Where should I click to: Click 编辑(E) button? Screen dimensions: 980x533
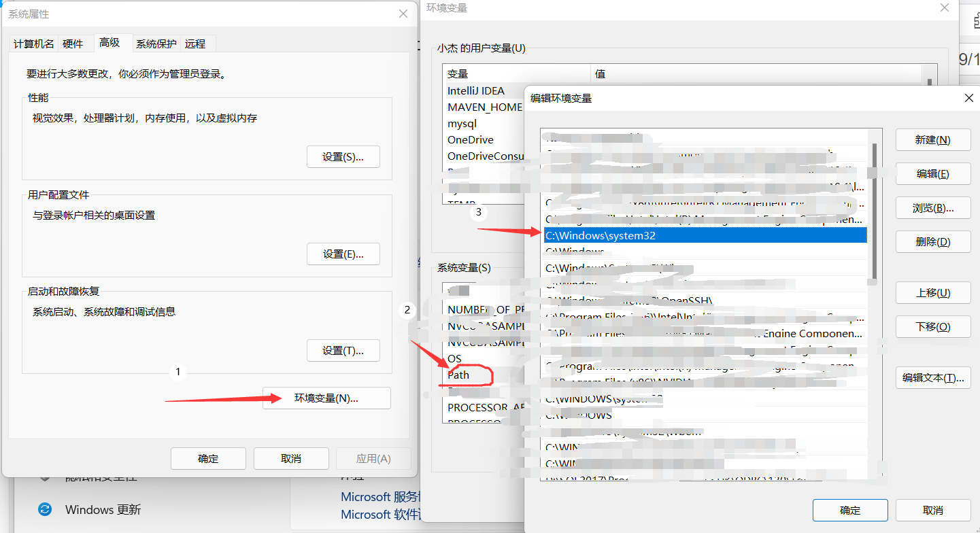point(933,173)
